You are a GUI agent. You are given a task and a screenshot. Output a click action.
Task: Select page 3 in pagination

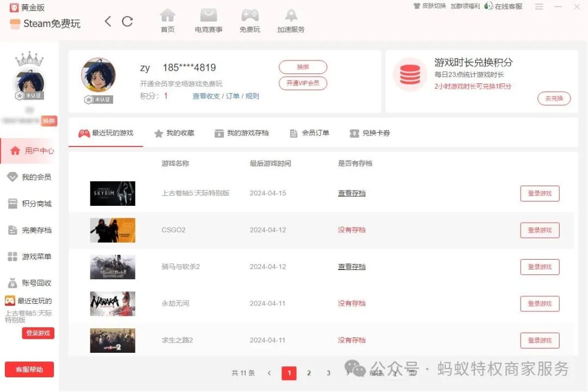pyautogui.click(x=328, y=373)
